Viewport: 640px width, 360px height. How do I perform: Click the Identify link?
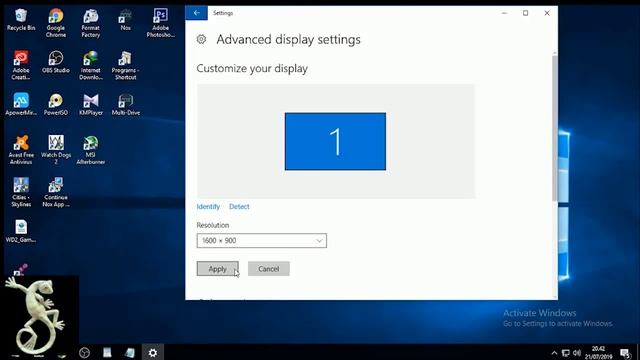pyautogui.click(x=208, y=207)
